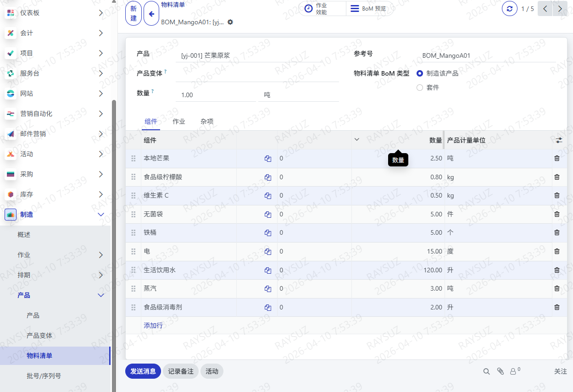Image resolution: width=573 pixels, height=392 pixels.
Task: Click copy icon in 本地芒果 row
Action: (268, 159)
